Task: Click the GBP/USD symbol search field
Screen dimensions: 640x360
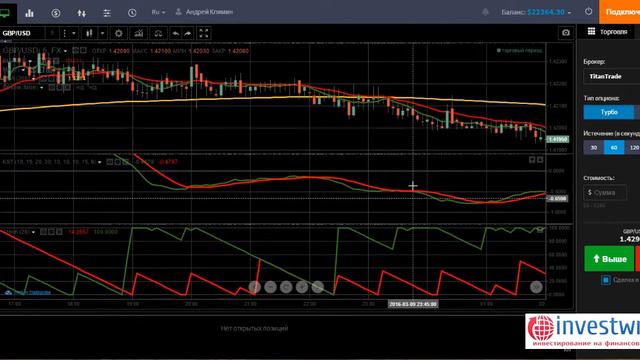Action: click(22, 33)
